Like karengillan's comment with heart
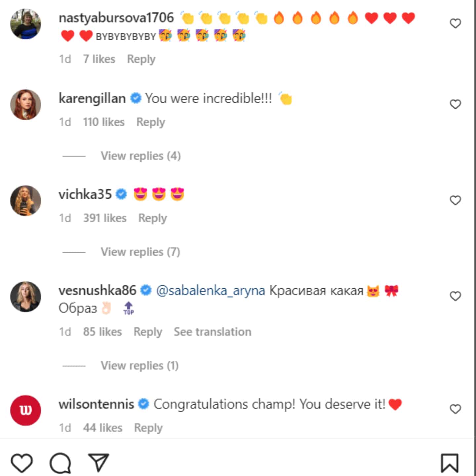Image resolution: width=476 pixels, height=476 pixels. tap(456, 104)
